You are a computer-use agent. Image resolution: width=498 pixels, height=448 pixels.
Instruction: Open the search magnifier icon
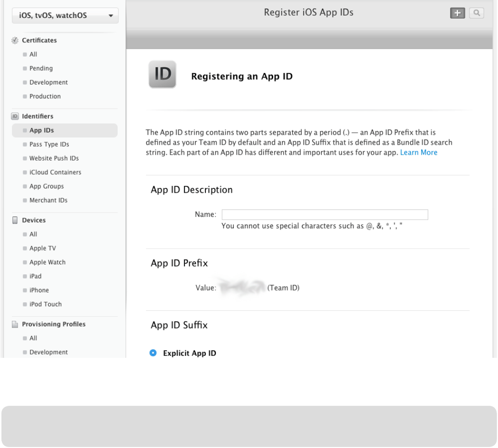point(476,13)
